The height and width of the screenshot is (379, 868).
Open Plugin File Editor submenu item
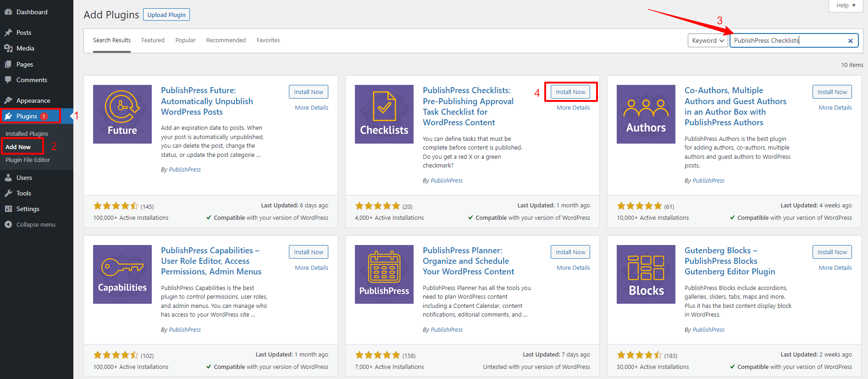click(x=28, y=160)
